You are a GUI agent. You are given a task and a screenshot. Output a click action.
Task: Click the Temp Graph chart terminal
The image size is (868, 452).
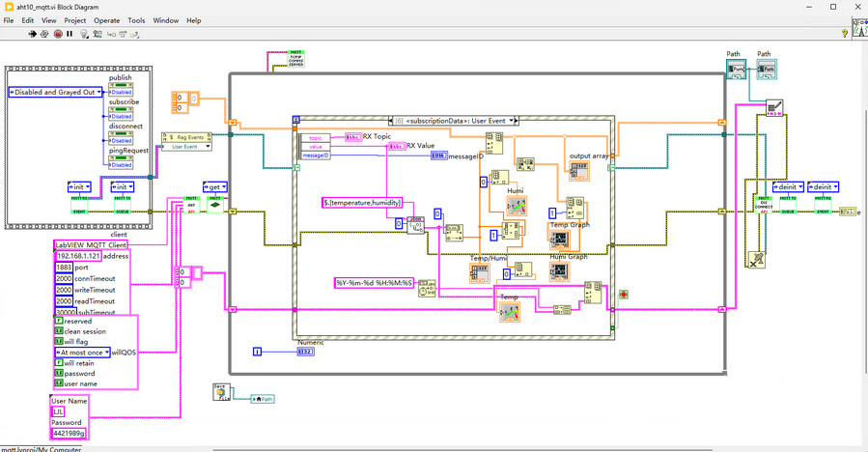[560, 240]
